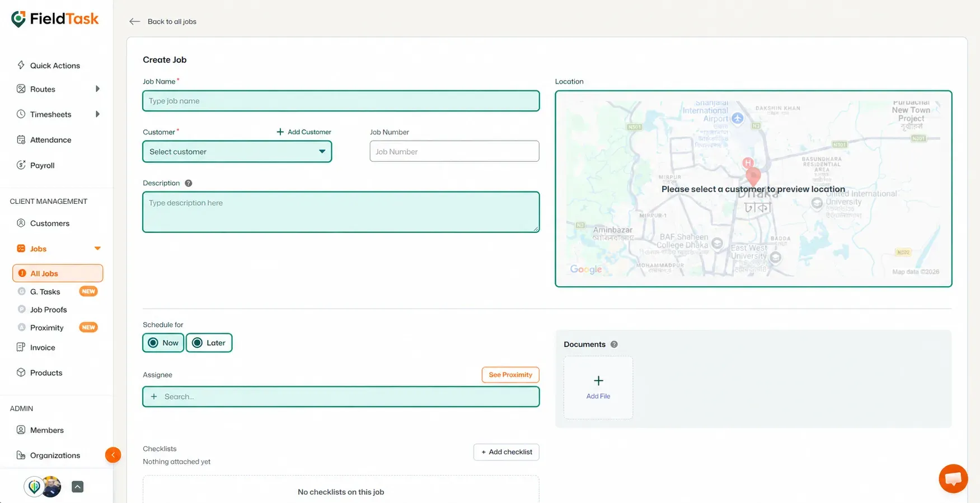This screenshot has height=503, width=980.
Task: Click NEW badge next to G. Tasks
Action: 88,291
